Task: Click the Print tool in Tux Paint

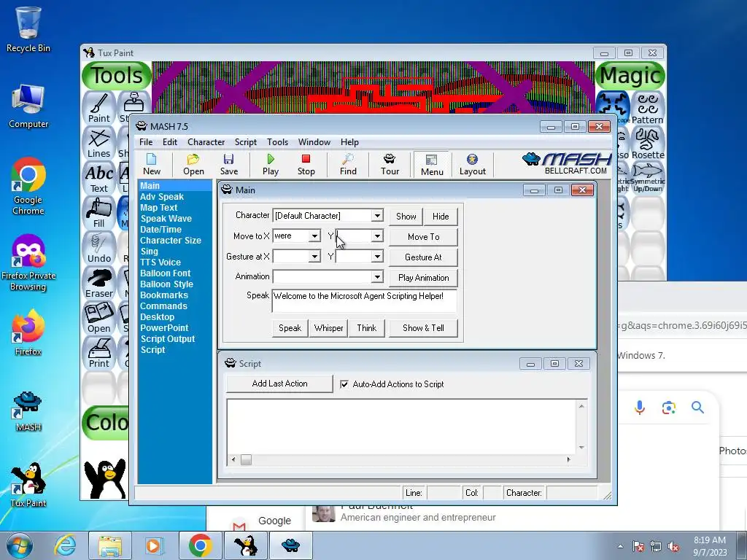Action: point(99,352)
